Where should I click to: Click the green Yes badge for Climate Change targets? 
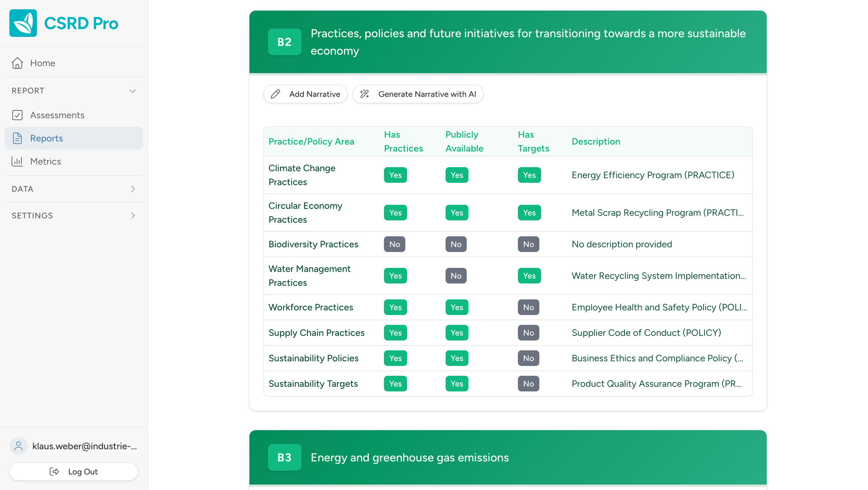point(529,175)
